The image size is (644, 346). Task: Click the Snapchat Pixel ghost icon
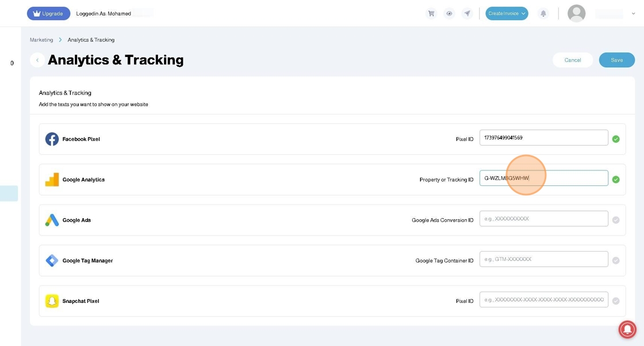pyautogui.click(x=52, y=301)
